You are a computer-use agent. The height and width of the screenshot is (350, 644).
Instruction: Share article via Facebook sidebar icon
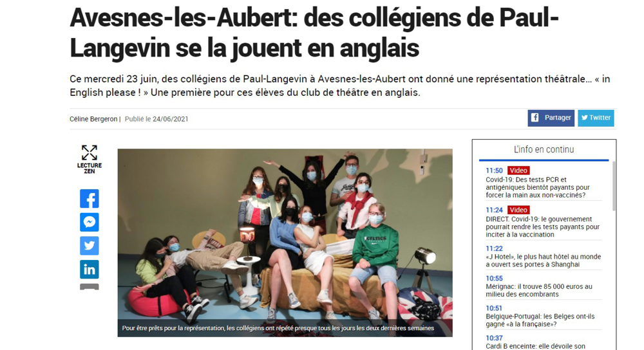click(x=89, y=199)
